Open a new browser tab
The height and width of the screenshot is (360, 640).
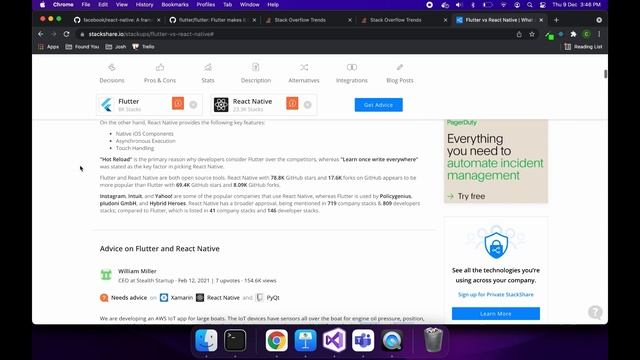556,20
